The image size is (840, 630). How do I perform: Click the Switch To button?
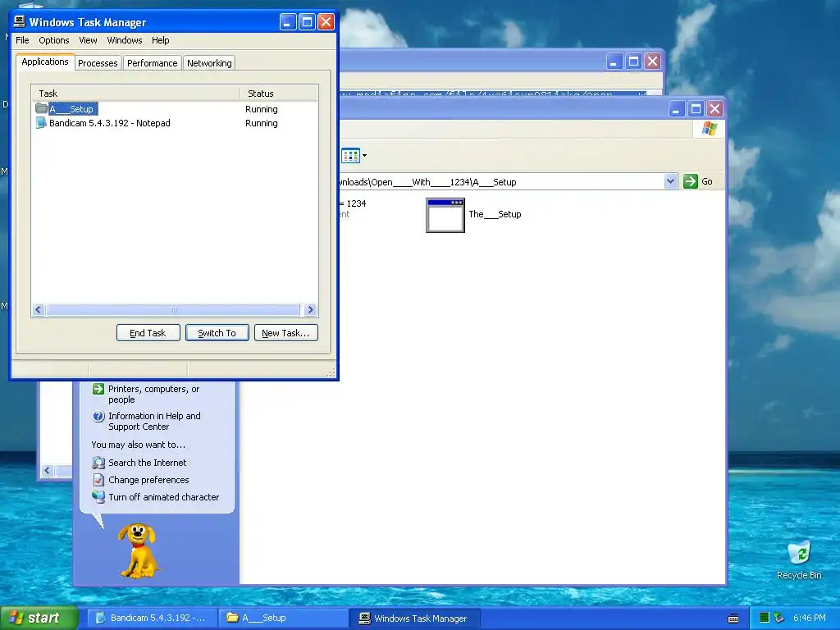point(217,333)
